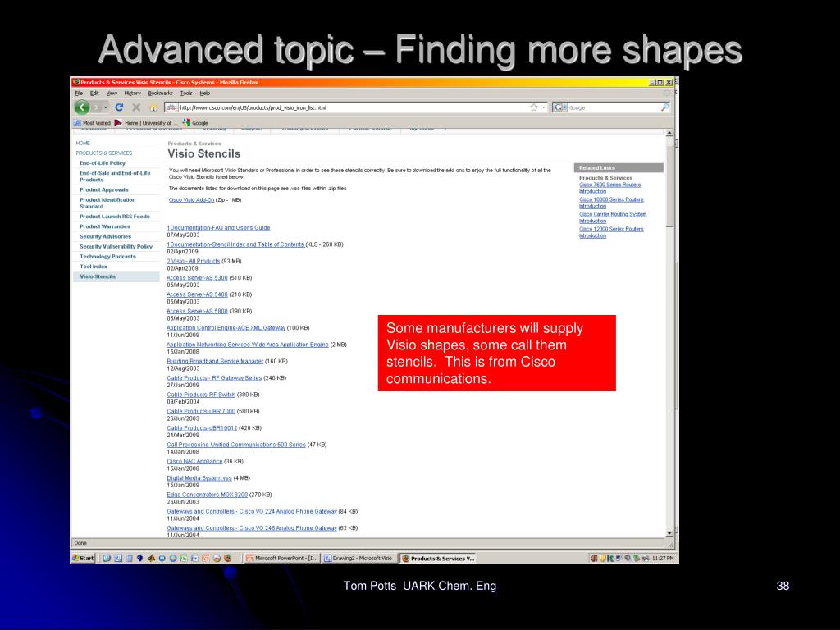Viewport: 840px width, 630px height.
Task: Open the recent pages history dropdown arrow
Action: click(106, 107)
